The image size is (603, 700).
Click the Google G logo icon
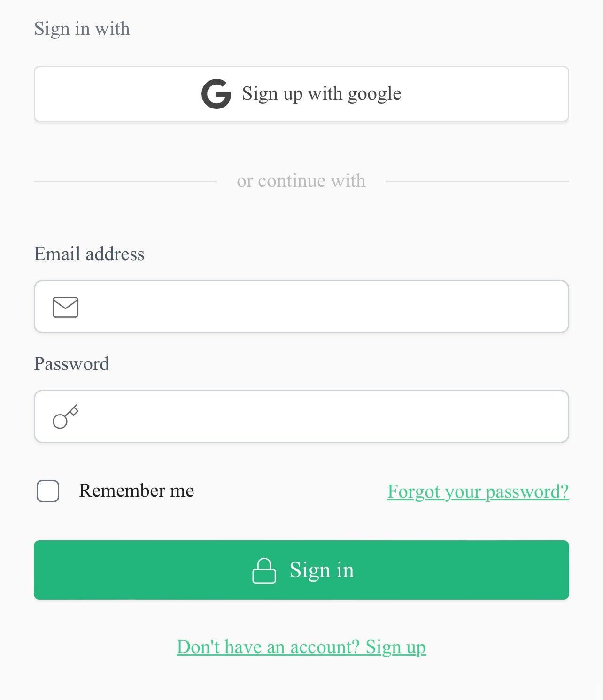click(216, 94)
